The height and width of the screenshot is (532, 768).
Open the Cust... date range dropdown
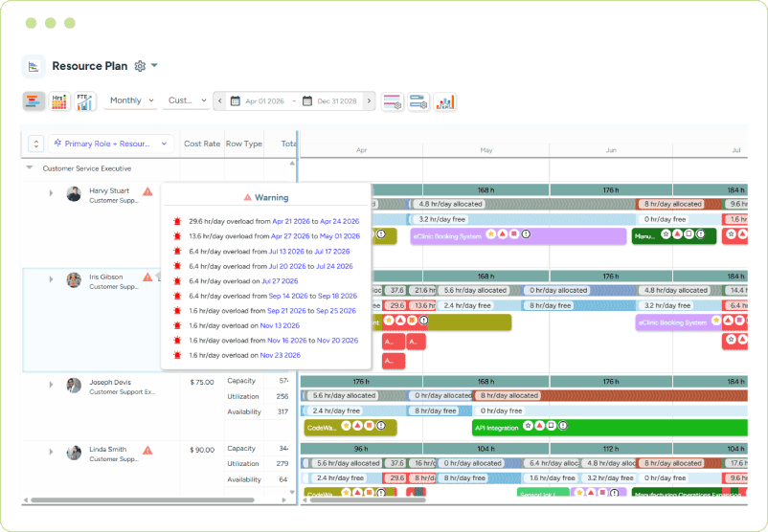click(x=186, y=100)
